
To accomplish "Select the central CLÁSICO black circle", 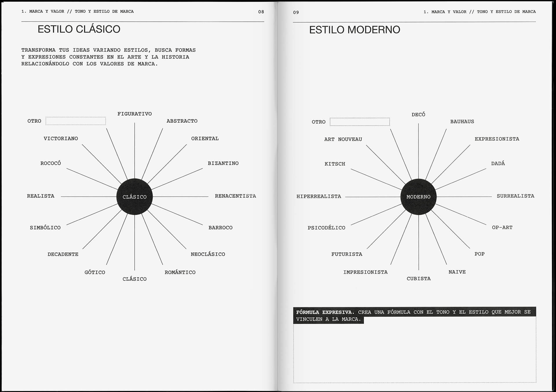I will pos(134,197).
